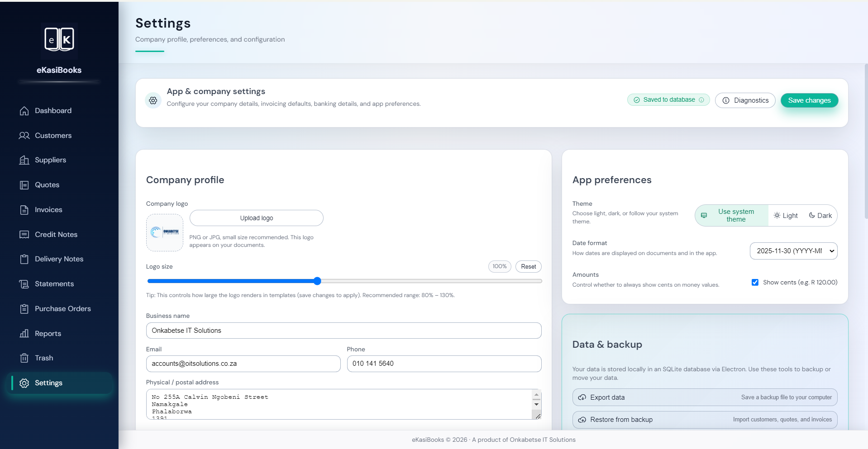This screenshot has height=449, width=868.
Task: Click the Credit Notes icon
Action: click(24, 234)
